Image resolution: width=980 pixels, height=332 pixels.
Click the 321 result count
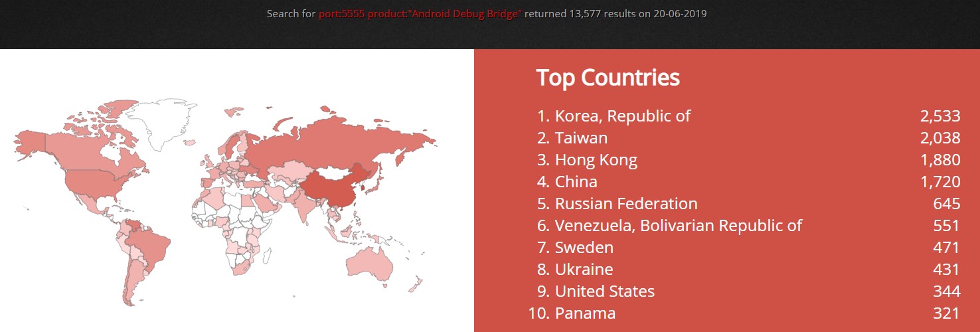click(946, 313)
